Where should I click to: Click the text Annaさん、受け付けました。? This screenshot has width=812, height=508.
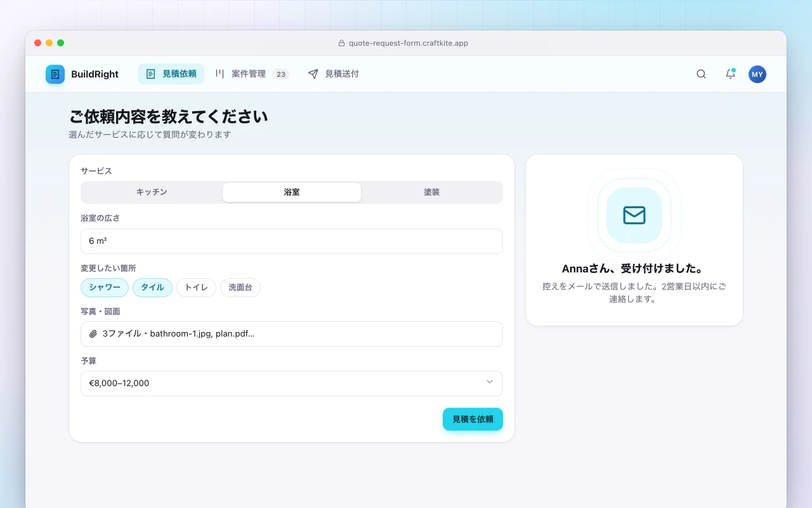[x=634, y=269]
